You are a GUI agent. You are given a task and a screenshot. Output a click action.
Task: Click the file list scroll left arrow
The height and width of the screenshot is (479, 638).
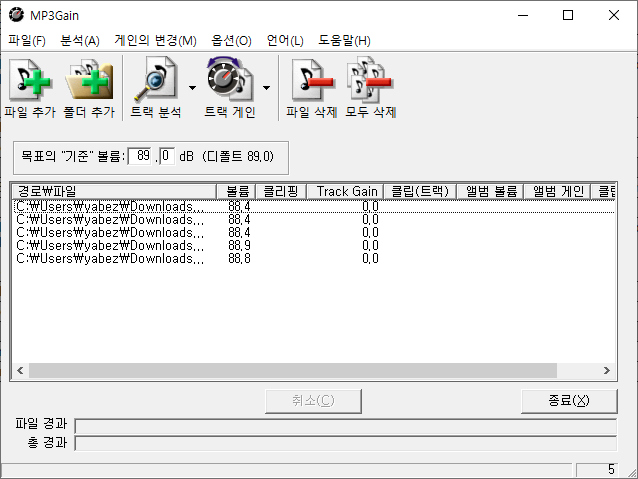coord(20,370)
